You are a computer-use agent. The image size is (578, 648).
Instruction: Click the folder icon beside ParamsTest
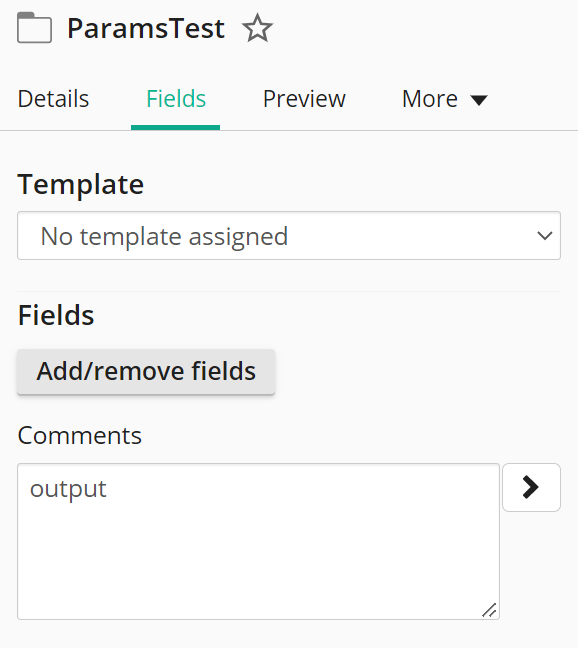click(34, 28)
